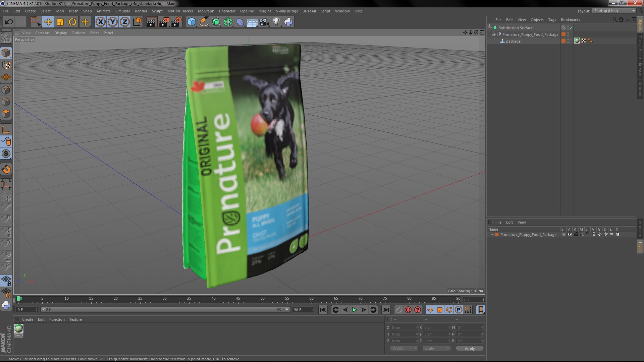The height and width of the screenshot is (362, 644).
Task: Open Material manager Texture menu
Action: click(x=75, y=319)
